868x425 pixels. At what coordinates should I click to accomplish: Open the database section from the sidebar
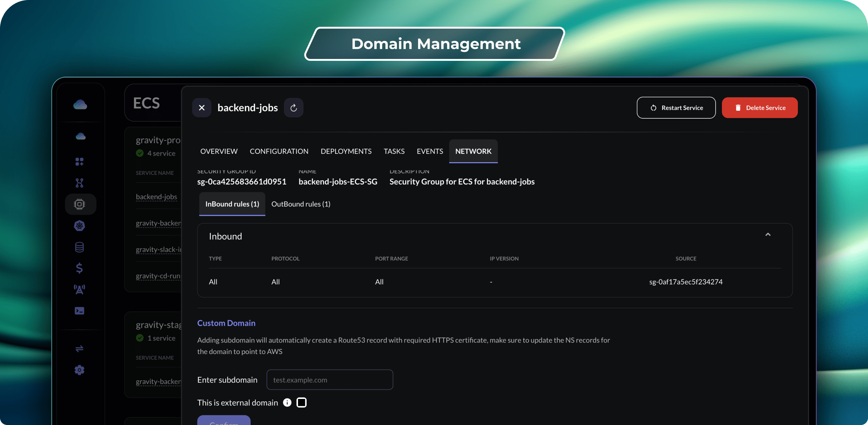[80, 247]
